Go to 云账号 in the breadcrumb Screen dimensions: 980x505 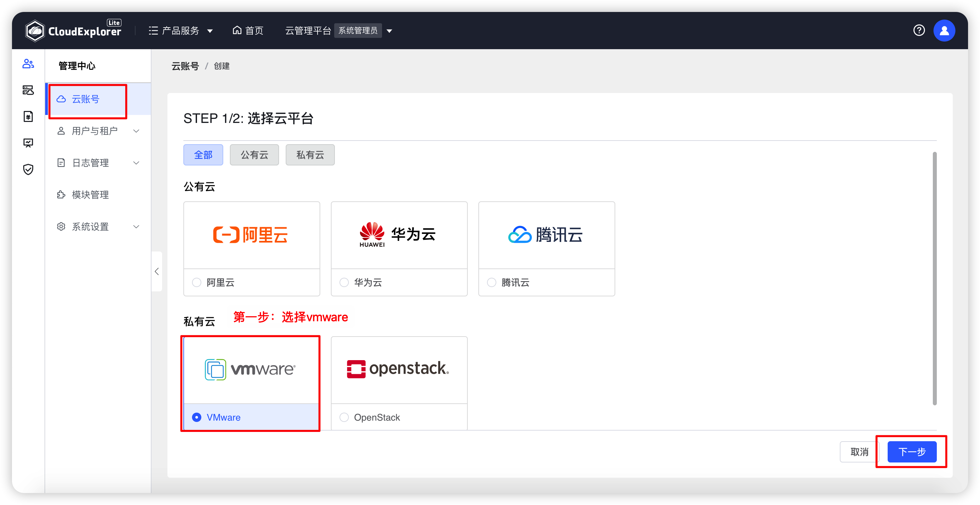[x=185, y=66]
